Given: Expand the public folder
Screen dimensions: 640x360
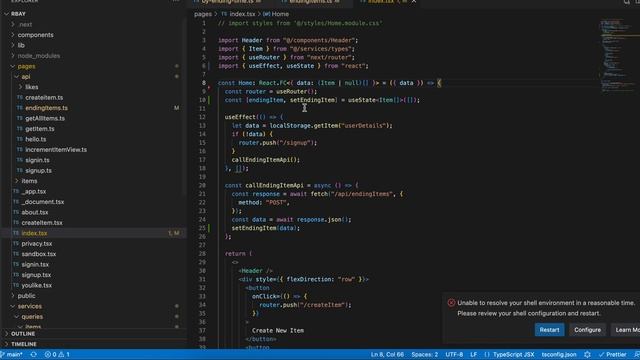Looking at the screenshot, I should (27, 296).
